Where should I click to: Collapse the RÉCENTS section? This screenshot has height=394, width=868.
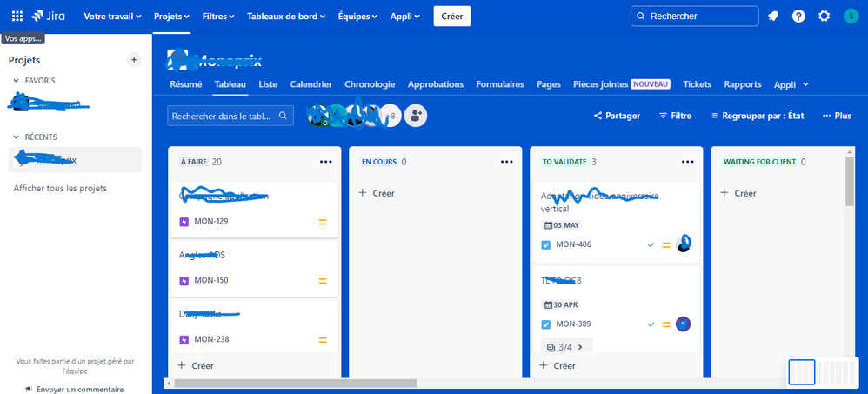tap(16, 137)
